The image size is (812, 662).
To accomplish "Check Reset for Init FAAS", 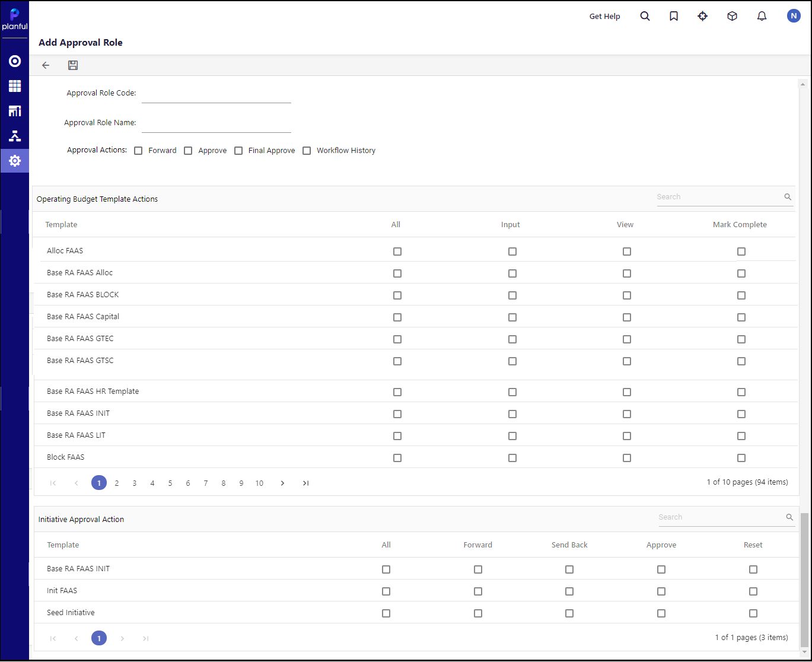I will (753, 591).
